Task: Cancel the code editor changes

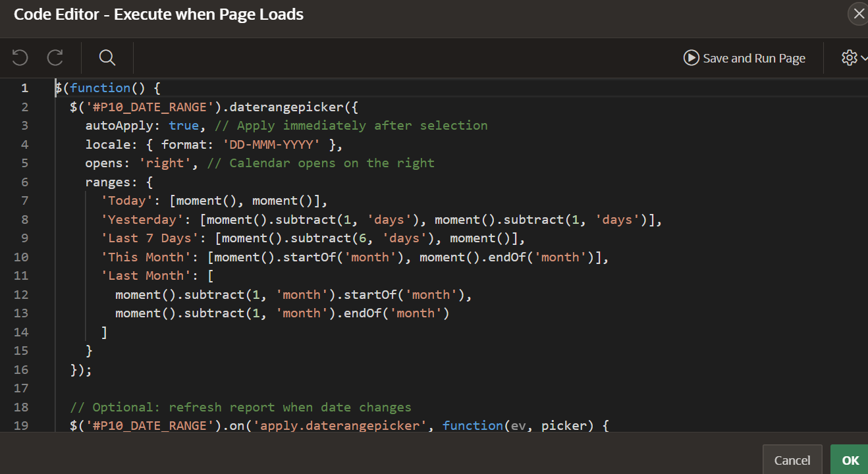Action: [792, 460]
